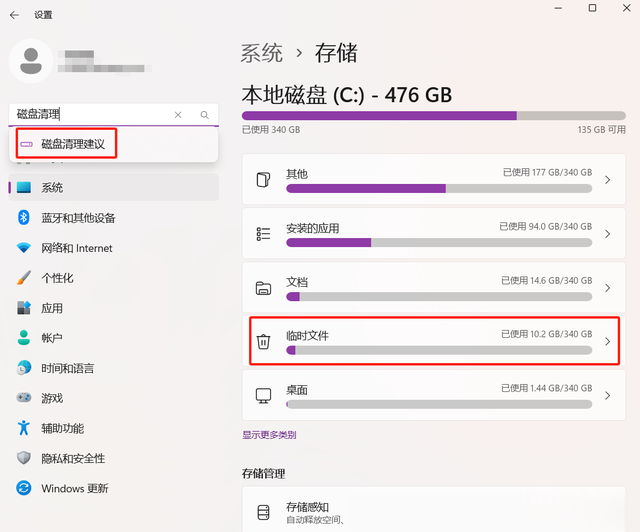The image size is (640, 532).
Task: Click the Windows 更新 refresh icon
Action: click(24, 488)
